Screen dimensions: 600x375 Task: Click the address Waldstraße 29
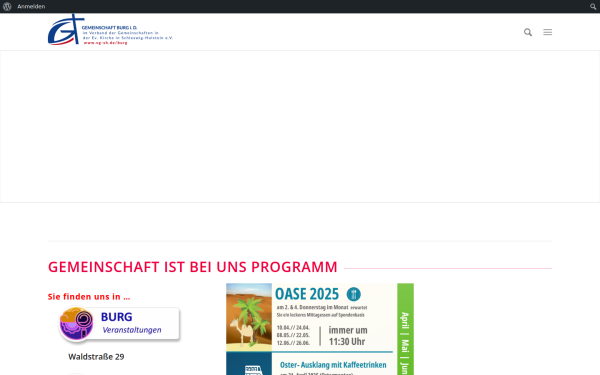(x=96, y=357)
